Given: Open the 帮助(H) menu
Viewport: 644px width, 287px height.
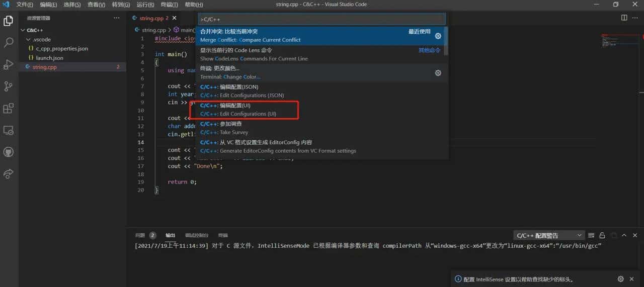Looking at the screenshot, I should [x=194, y=5].
